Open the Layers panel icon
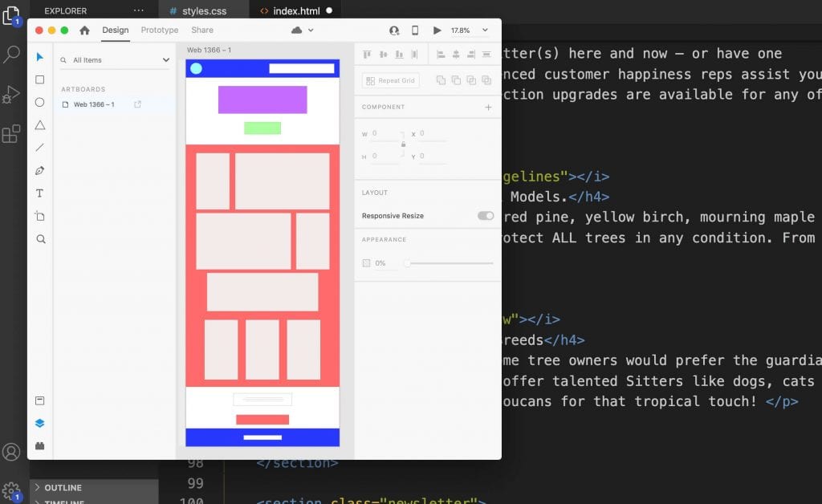822x504 pixels. tap(40, 423)
